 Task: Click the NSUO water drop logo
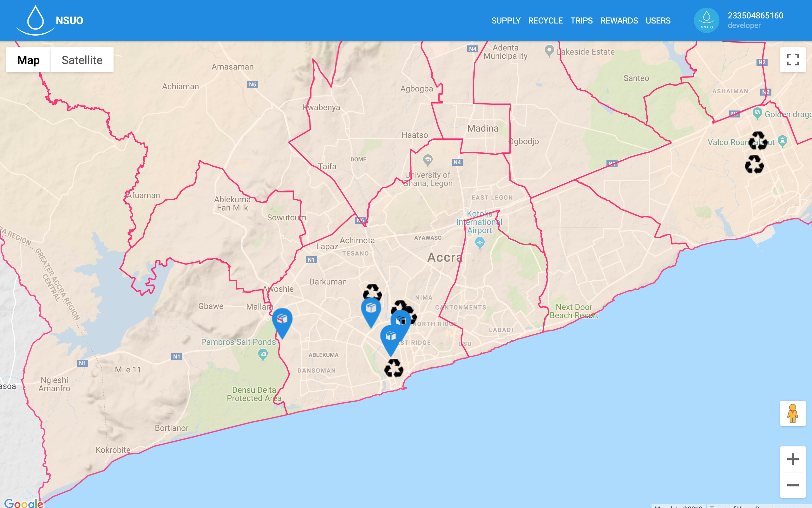[x=36, y=20]
